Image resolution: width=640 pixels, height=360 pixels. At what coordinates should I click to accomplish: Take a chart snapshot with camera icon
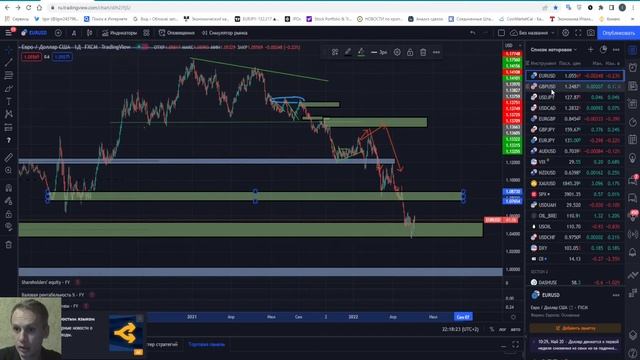click(591, 33)
